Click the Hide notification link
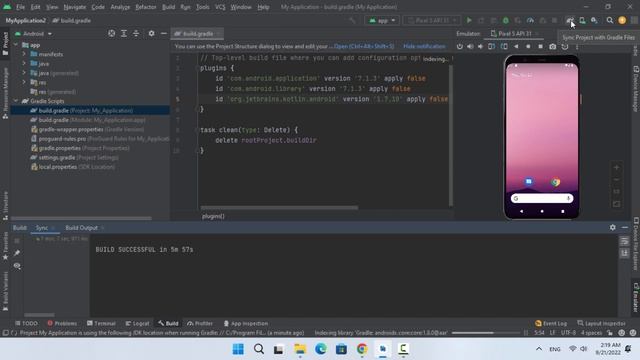Viewport: 640px width, 360px height. tap(424, 47)
